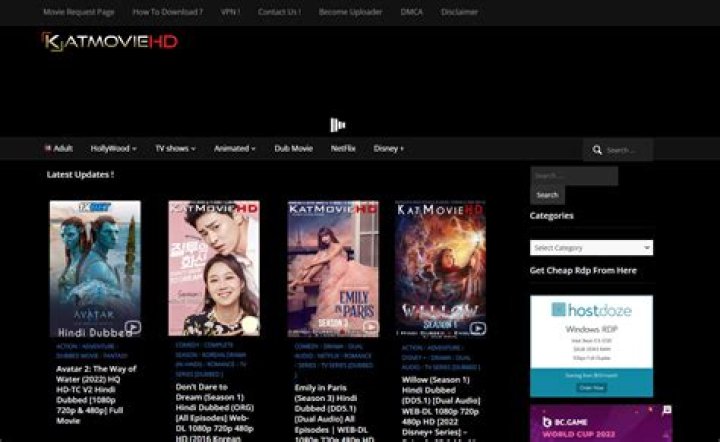
Task: Select the Adult menu item
Action: pos(58,148)
